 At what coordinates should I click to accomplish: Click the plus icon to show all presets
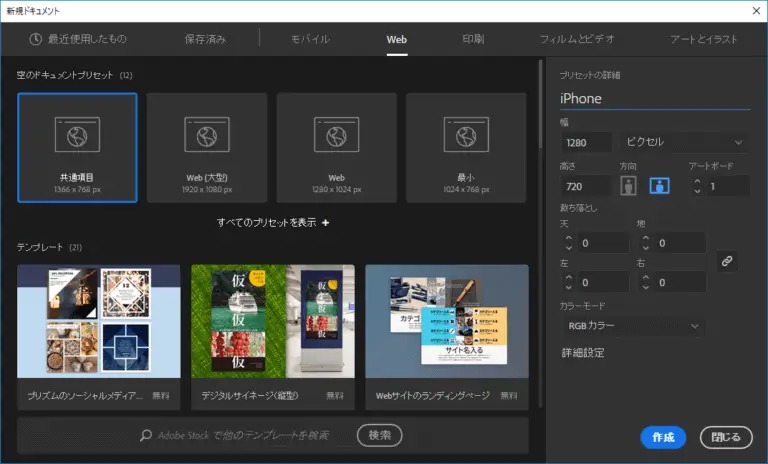coord(325,222)
